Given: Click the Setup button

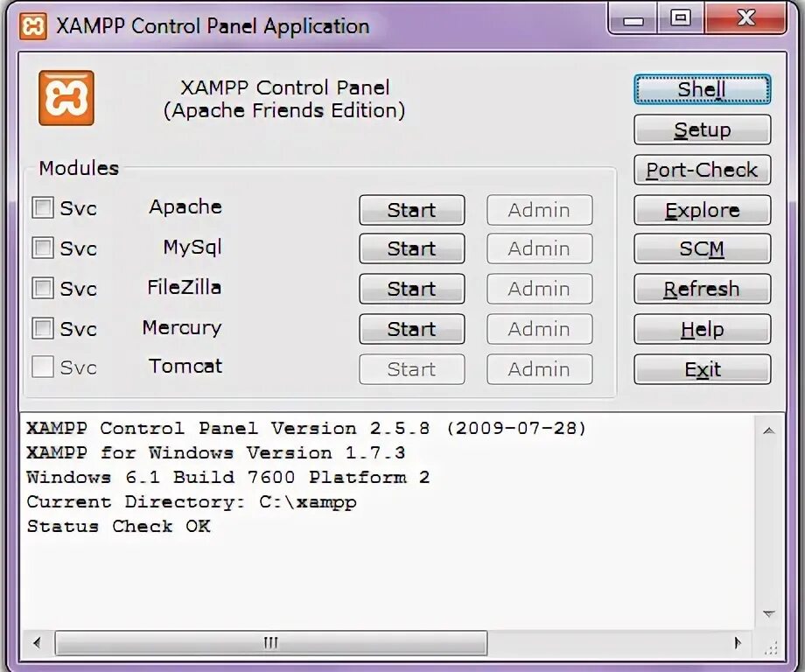Looking at the screenshot, I should (x=703, y=129).
